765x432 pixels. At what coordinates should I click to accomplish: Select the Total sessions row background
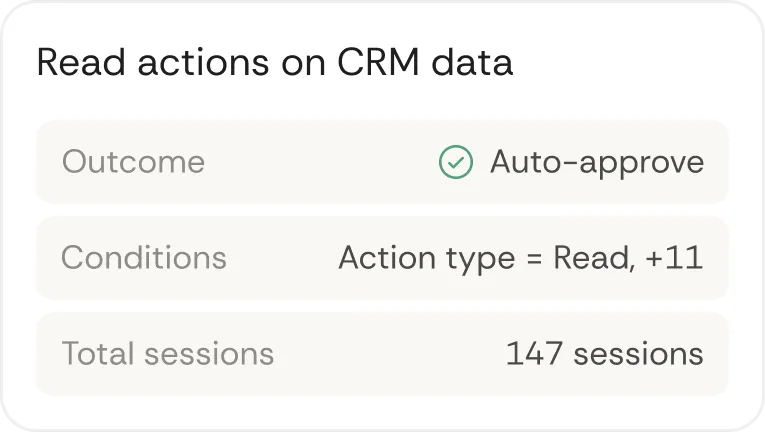click(382, 353)
